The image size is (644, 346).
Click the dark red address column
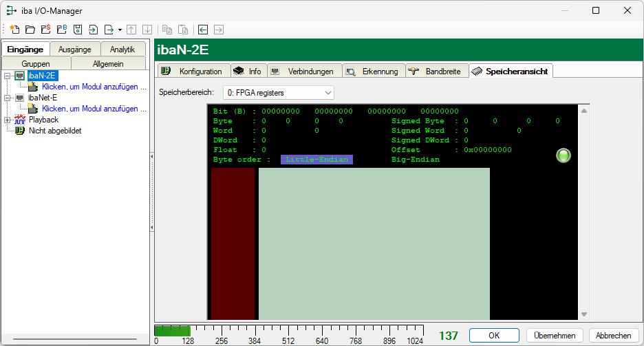tap(233, 244)
